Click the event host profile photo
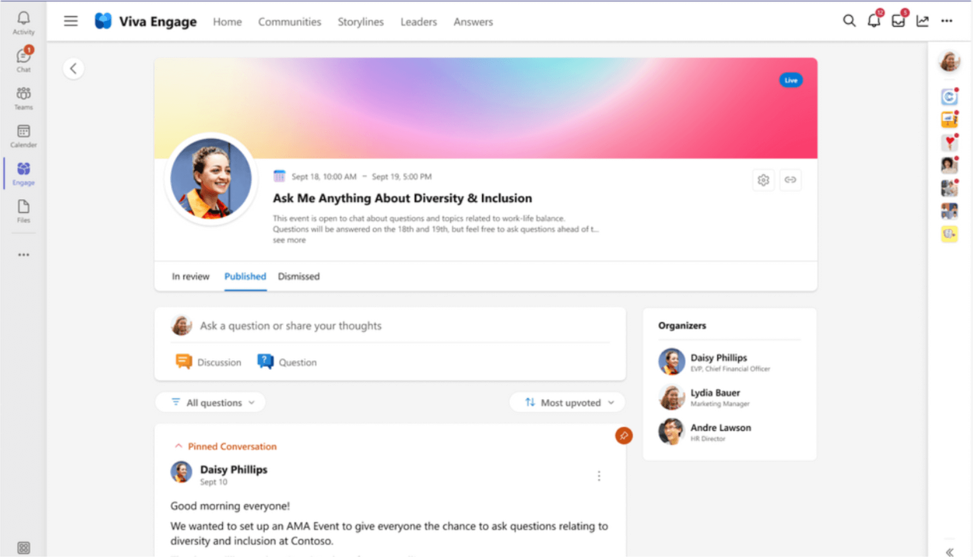The height and width of the screenshot is (560, 973). pos(211,178)
